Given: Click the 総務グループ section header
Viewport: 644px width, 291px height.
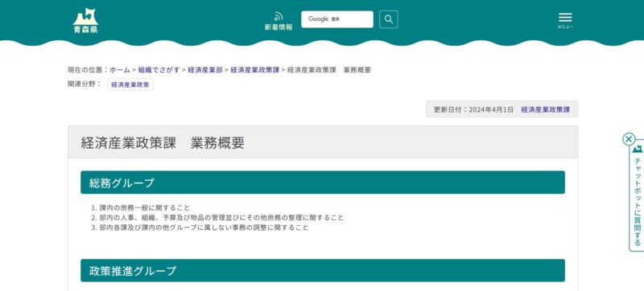Looking at the screenshot, I should coord(323,182).
